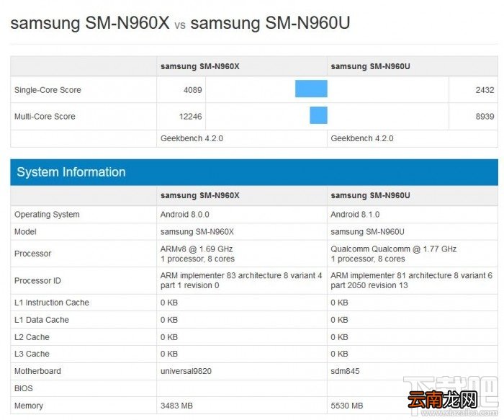Click Model row label
The image size is (504, 420).
(x=25, y=232)
